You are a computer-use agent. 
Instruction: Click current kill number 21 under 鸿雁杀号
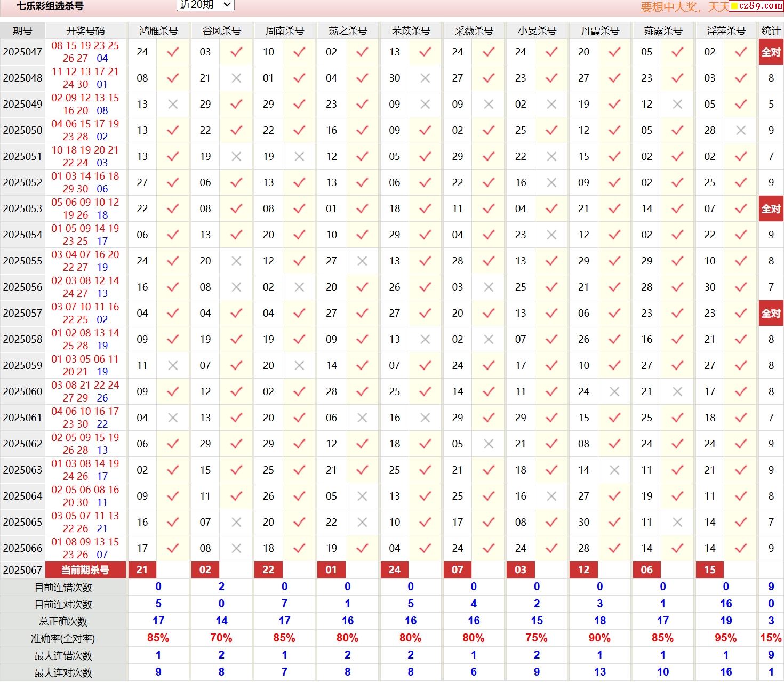coord(142,570)
